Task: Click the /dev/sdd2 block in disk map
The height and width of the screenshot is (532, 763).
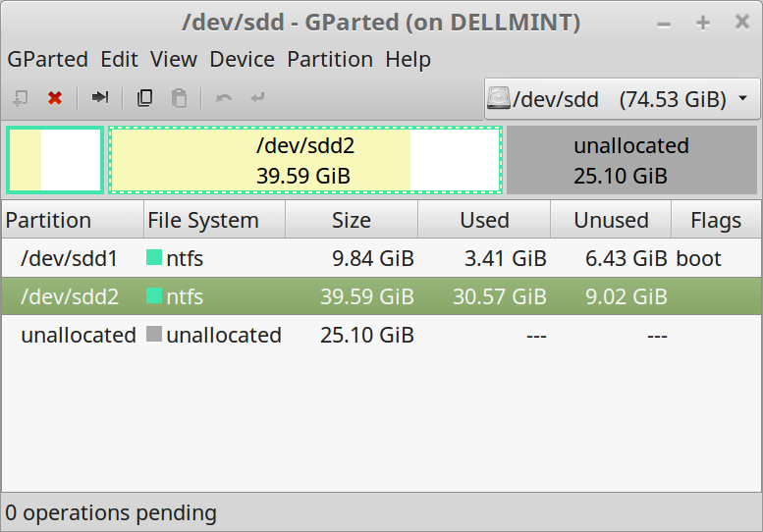Action: coord(304,160)
